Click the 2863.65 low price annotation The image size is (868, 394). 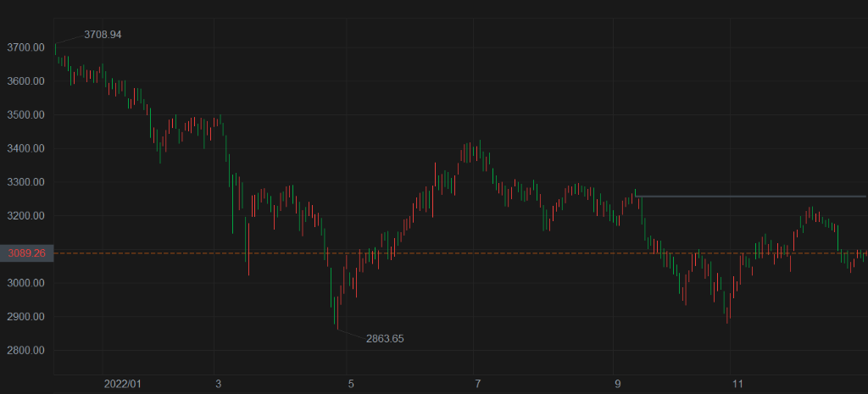[x=385, y=339]
